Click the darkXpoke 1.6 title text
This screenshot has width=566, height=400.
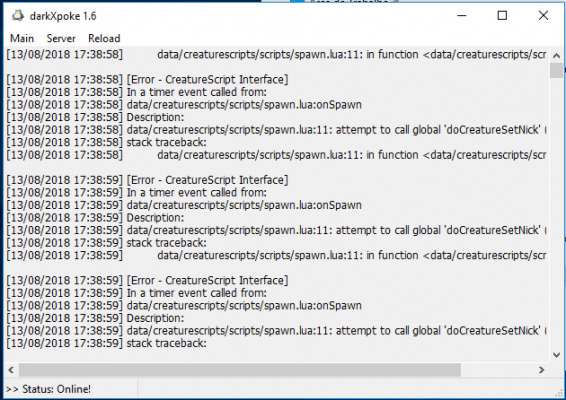coord(63,16)
